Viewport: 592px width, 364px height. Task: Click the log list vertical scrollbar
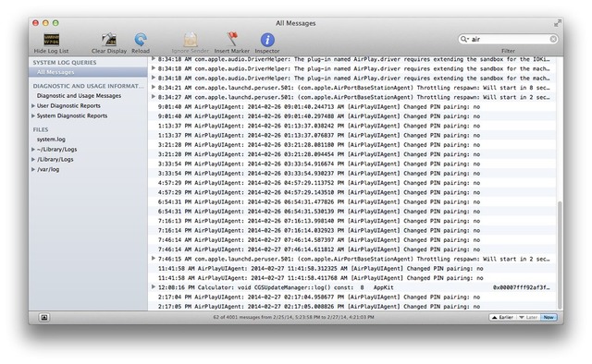click(x=560, y=255)
